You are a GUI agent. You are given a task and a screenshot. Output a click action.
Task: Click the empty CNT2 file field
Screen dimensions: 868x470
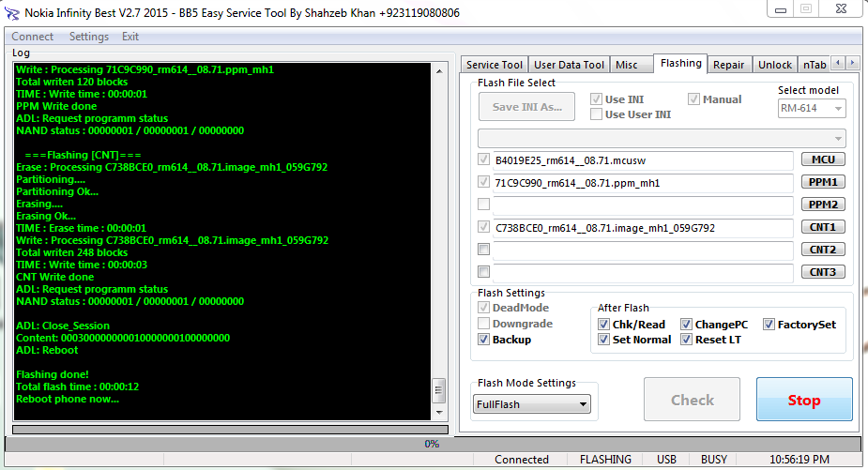[x=643, y=250]
